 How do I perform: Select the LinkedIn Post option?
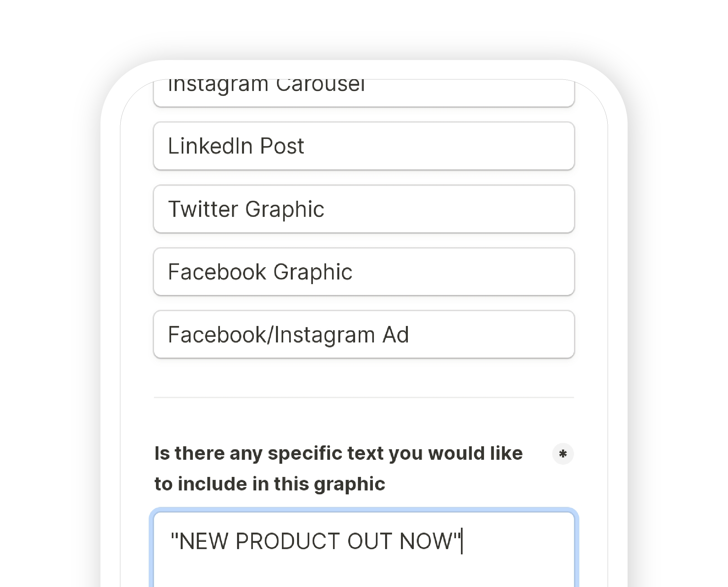point(364,146)
